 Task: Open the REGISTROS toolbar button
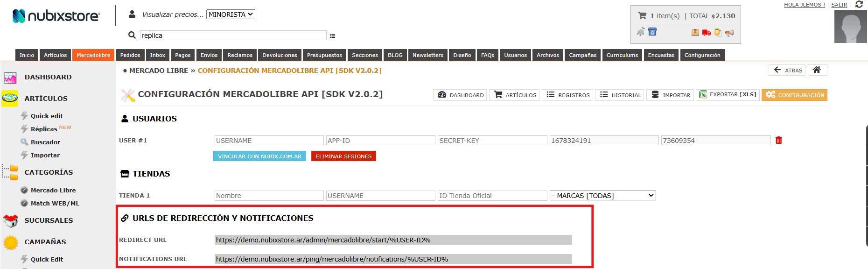(567, 95)
